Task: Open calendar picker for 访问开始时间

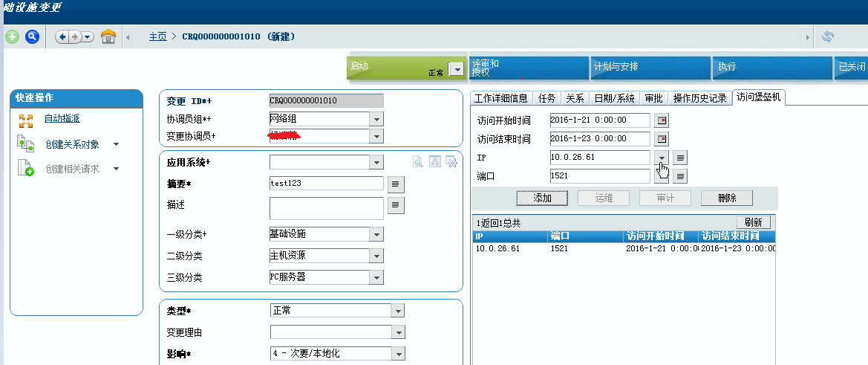Action: coord(660,120)
